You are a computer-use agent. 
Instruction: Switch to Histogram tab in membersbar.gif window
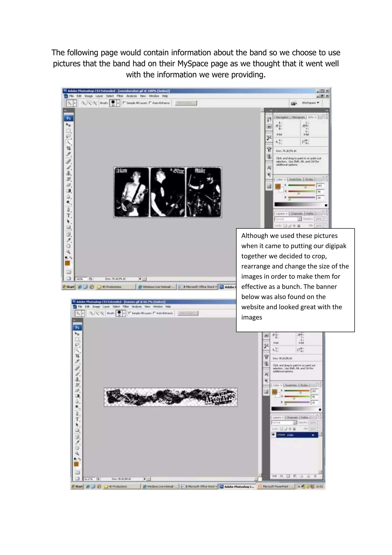pyautogui.click(x=298, y=117)
